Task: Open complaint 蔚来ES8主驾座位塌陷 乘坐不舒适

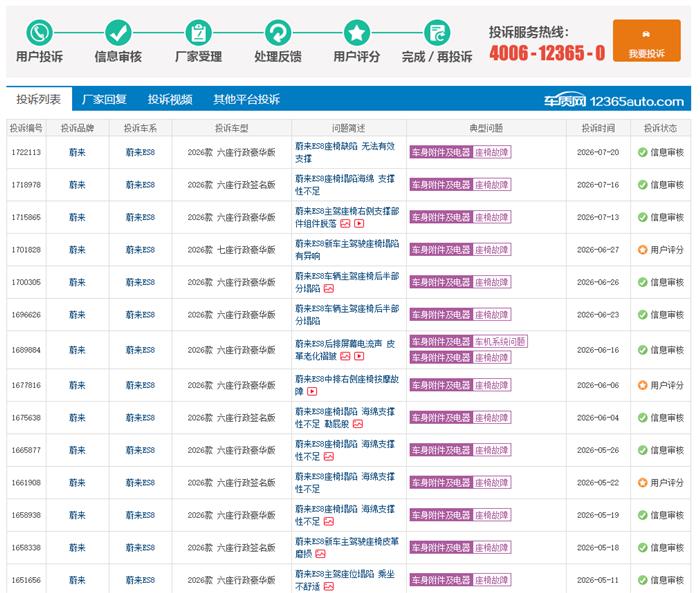Action: [345, 580]
